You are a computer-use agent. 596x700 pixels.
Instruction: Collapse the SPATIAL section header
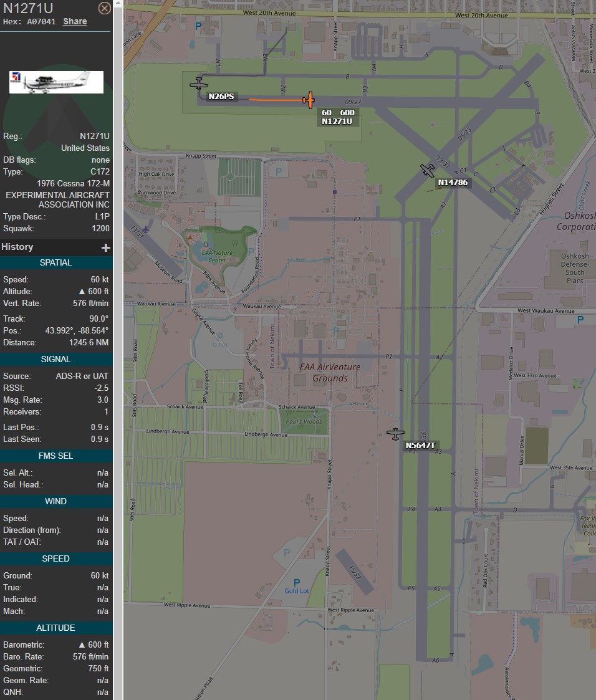(56, 262)
